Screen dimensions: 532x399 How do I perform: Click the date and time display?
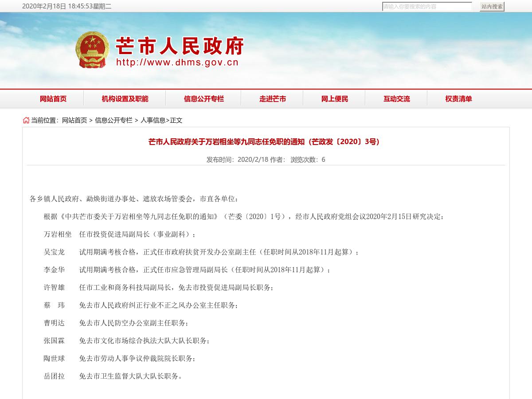[x=66, y=6]
